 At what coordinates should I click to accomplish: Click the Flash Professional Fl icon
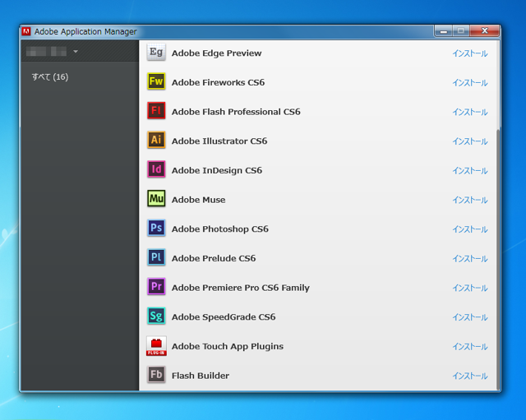(x=156, y=110)
